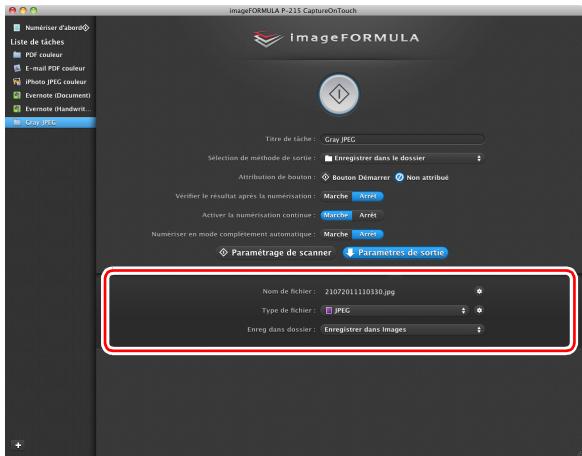Open Enreg dans dossier dropdown
The width and height of the screenshot is (582, 456).
(x=402, y=329)
